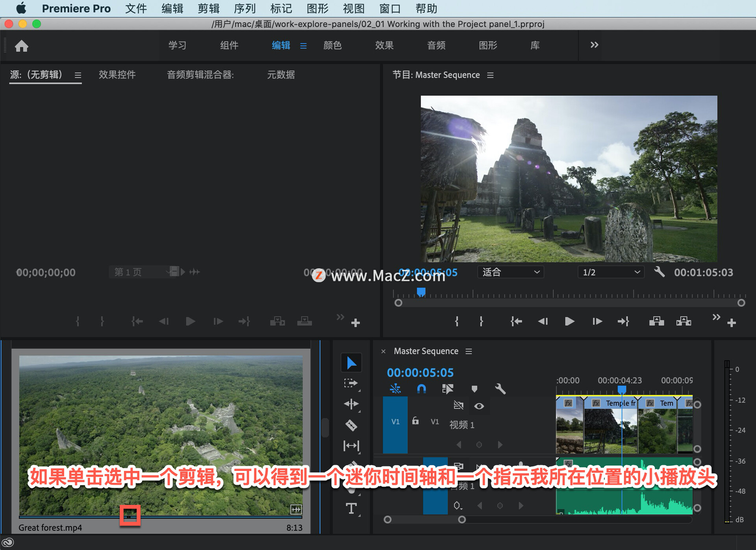The height and width of the screenshot is (550, 756).
Task: Open Apple menu
Action: (x=21, y=8)
